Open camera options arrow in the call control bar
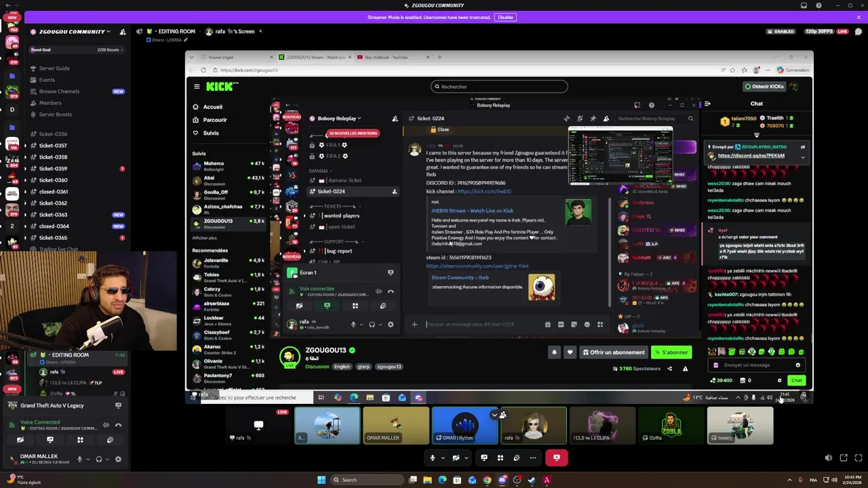This screenshot has width=868, height=488. click(465, 457)
